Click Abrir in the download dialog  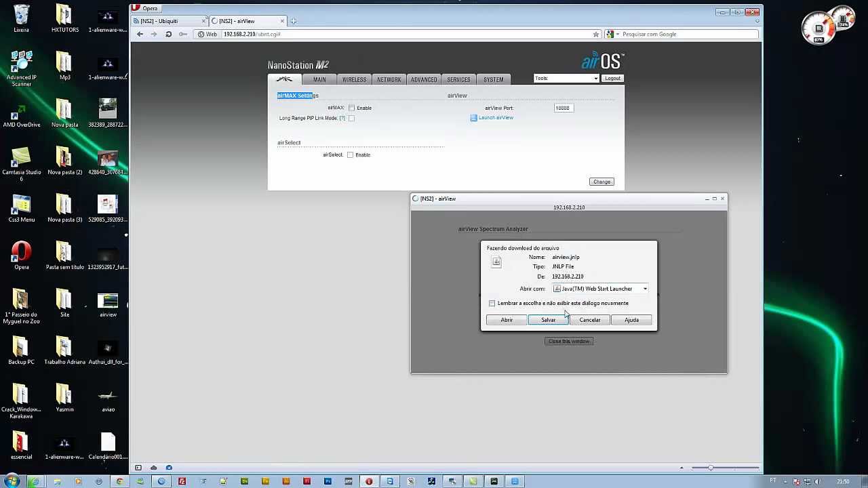click(x=507, y=320)
